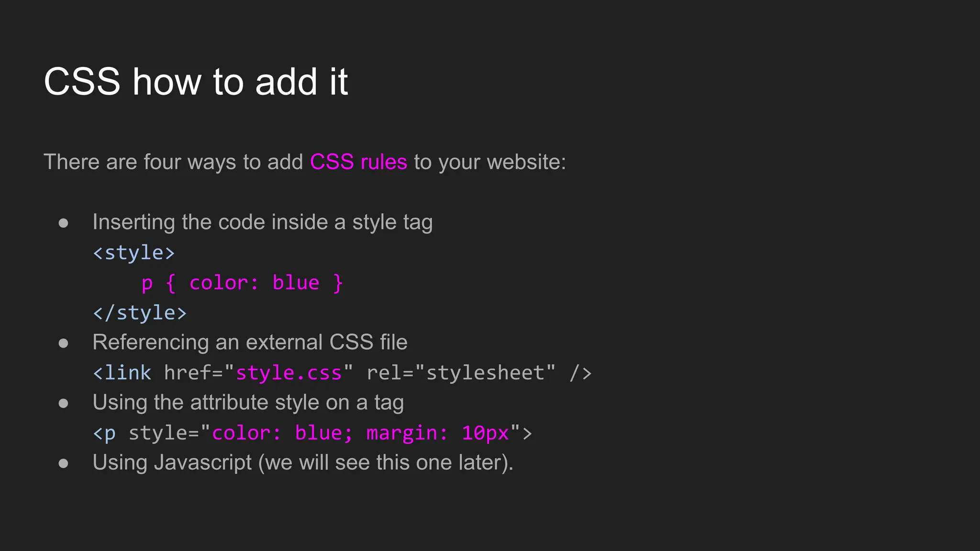Select the text "Using the attribute style on a tag"

click(248, 403)
